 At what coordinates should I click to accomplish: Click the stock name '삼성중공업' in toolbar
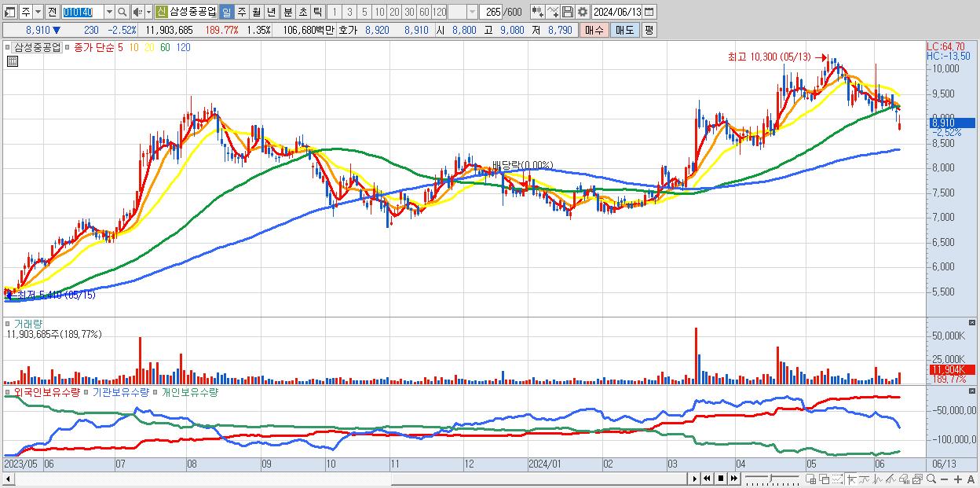click(193, 13)
